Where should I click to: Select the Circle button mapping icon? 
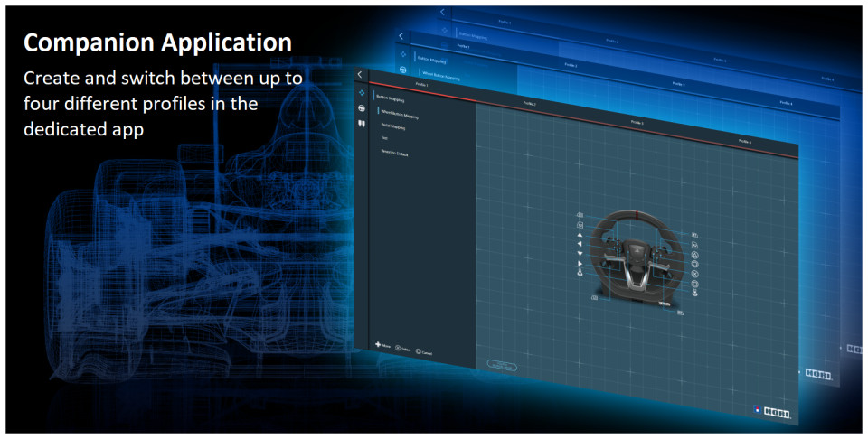coord(695,265)
